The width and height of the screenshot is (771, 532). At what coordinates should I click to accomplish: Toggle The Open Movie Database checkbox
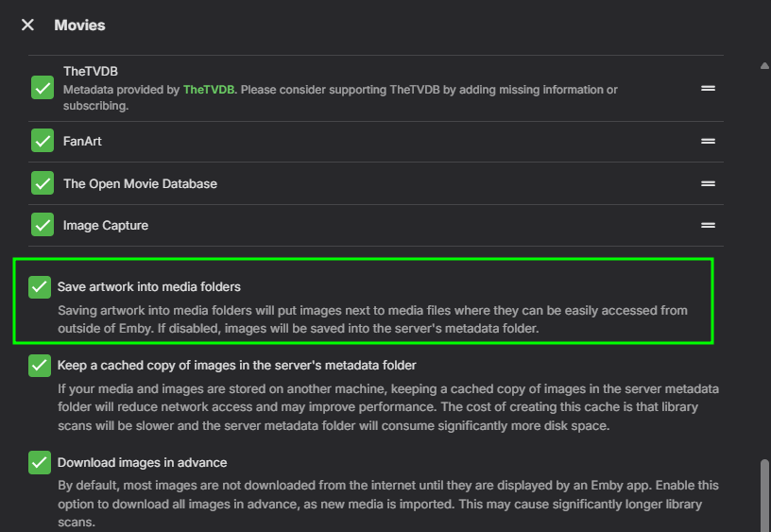tap(43, 183)
